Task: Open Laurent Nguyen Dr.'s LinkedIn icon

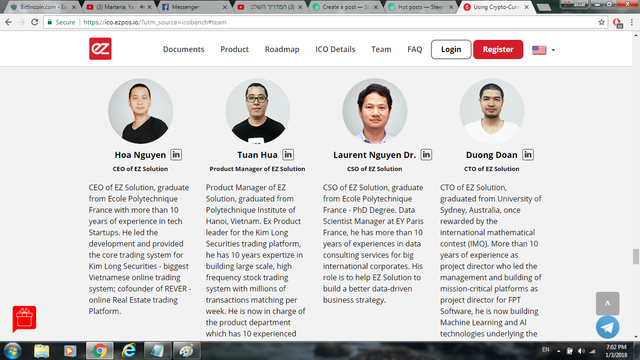Action: (x=426, y=155)
